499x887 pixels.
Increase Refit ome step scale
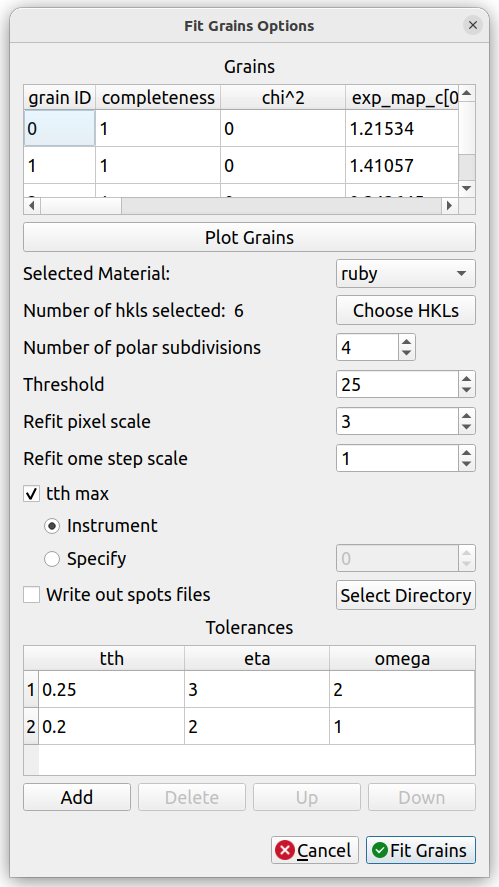[466, 452]
